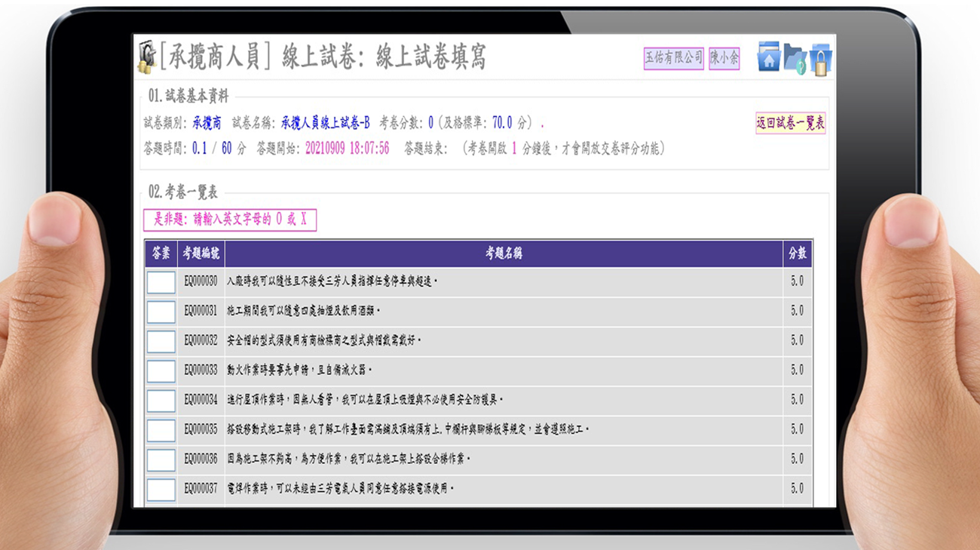This screenshot has width=980, height=550.
Task: Click the home folder icon
Action: 768,57
